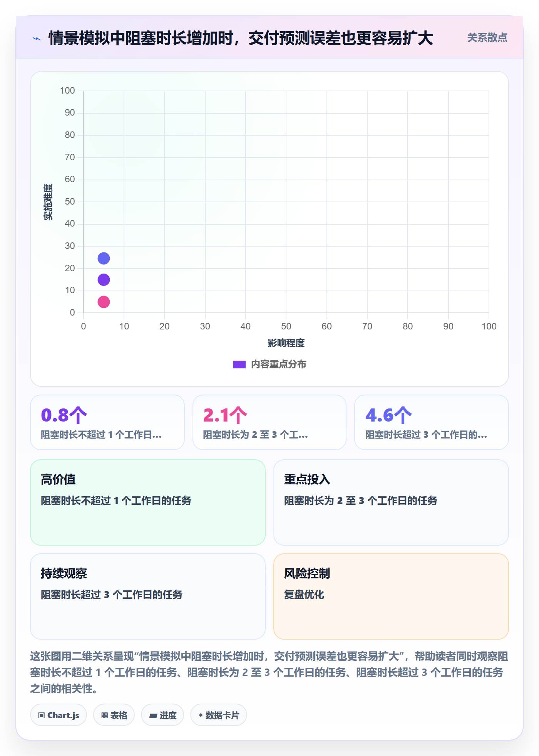Click the 影响程度 x-axis title
Image resolution: width=539 pixels, height=756 pixels.
[286, 343]
